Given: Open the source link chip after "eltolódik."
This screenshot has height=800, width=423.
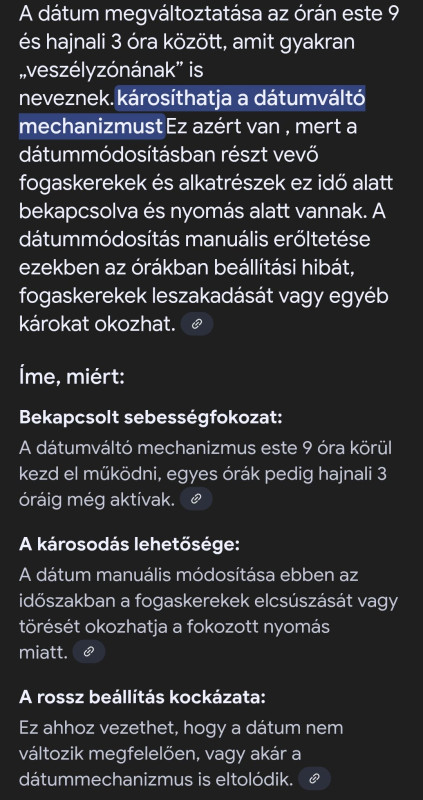Looking at the screenshot, I should click(x=314, y=779).
